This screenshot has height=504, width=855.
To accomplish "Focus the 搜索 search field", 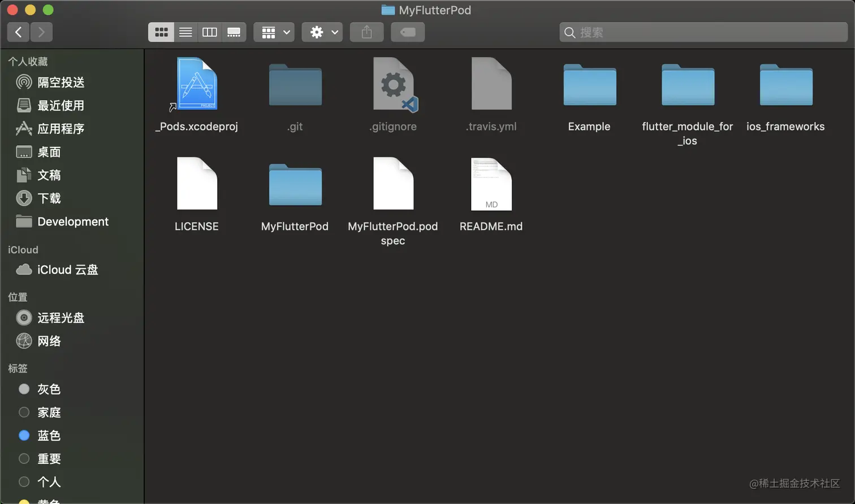I will (x=703, y=32).
